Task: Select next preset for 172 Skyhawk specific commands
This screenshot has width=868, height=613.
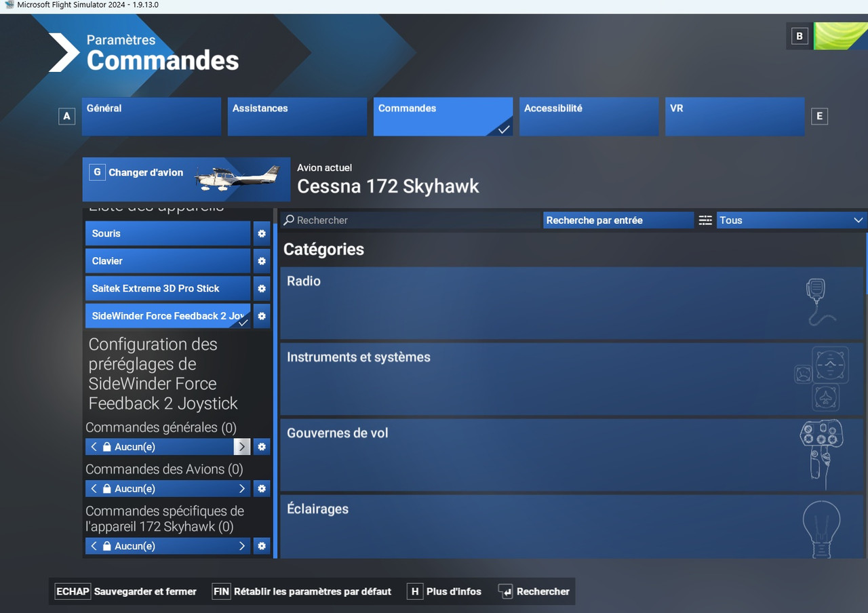Action: tap(242, 546)
